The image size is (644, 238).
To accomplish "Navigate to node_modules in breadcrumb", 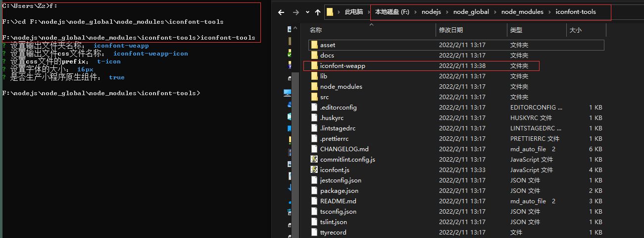I will 522,12.
